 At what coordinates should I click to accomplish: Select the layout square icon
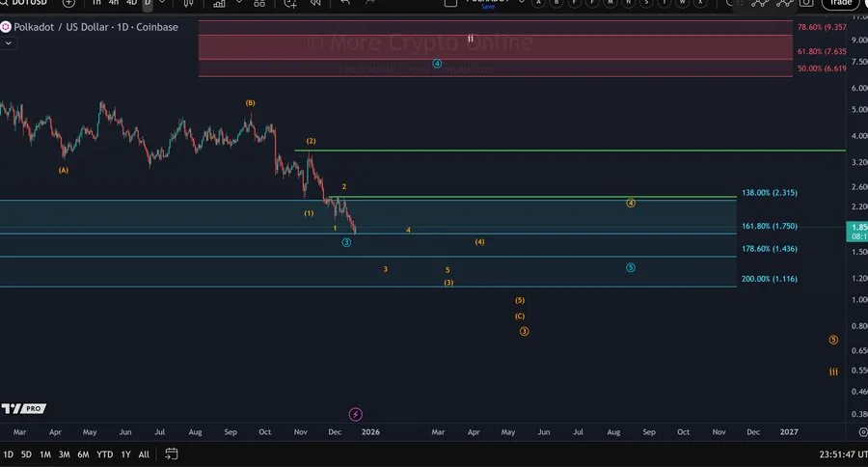(450, 3)
